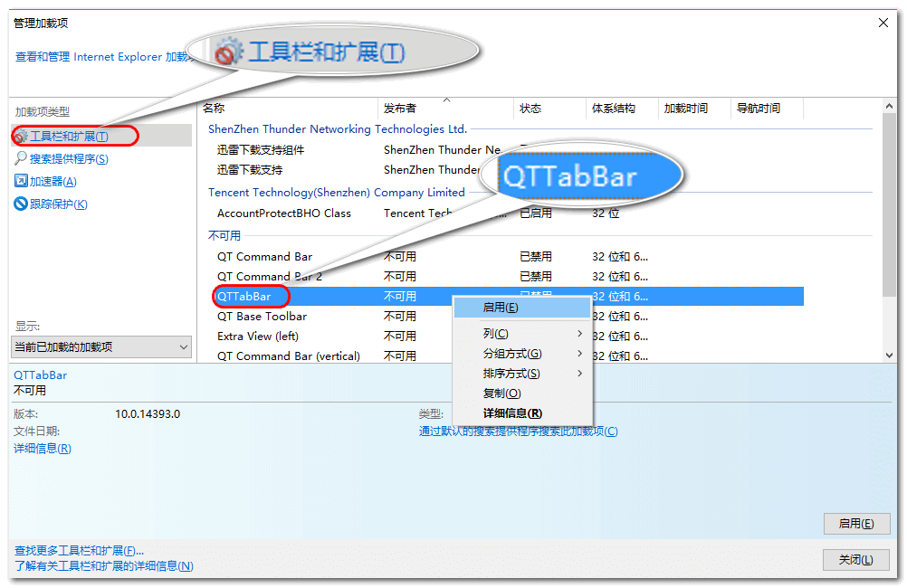Open 查找更多工具栏和扩展(F) link

tap(80, 550)
